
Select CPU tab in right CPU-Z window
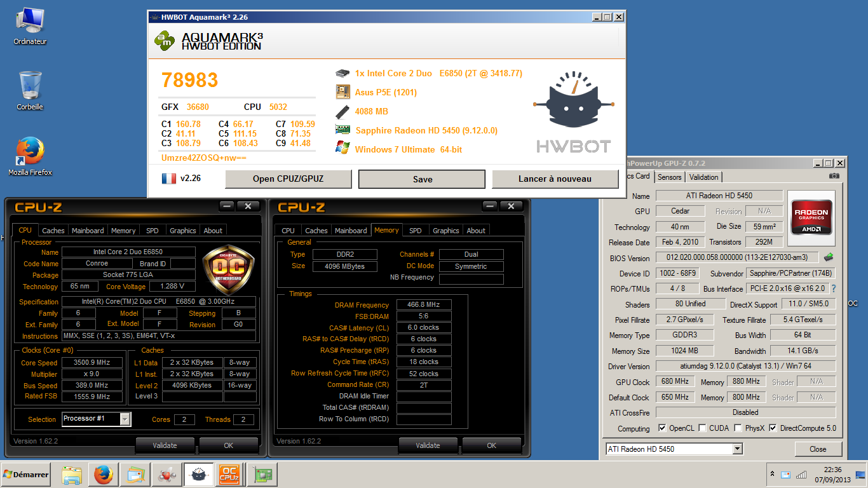point(288,231)
